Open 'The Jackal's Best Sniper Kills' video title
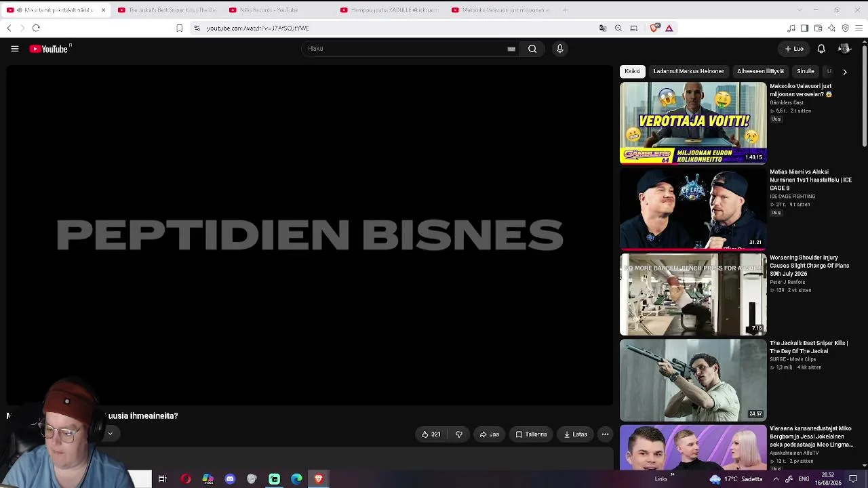868x488 pixels. (809, 347)
